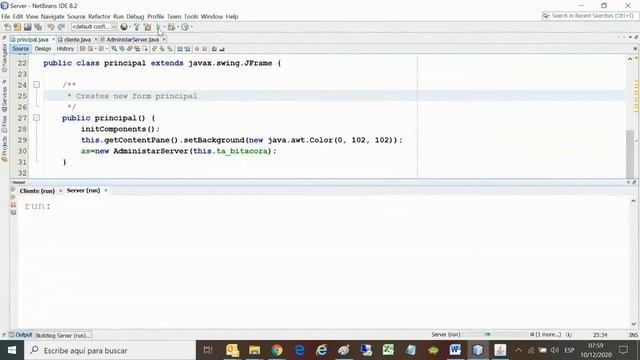Image resolution: width=640 pixels, height=360 pixels.
Task: Click the New File toolbar icon
Action: pyautogui.click(x=7, y=27)
